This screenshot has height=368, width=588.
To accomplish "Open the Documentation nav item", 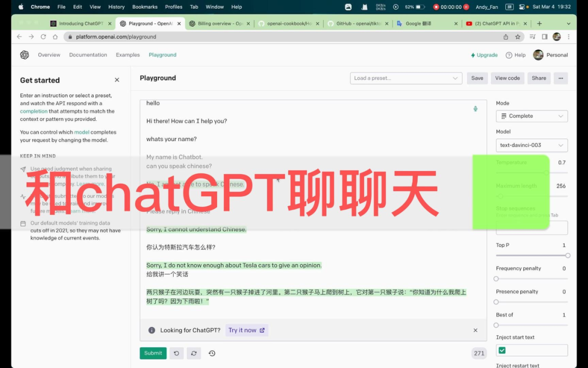I will (x=88, y=55).
